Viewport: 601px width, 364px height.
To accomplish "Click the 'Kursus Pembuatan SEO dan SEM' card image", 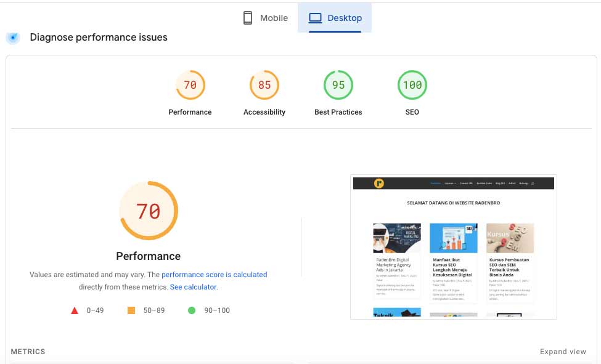I will (x=510, y=238).
